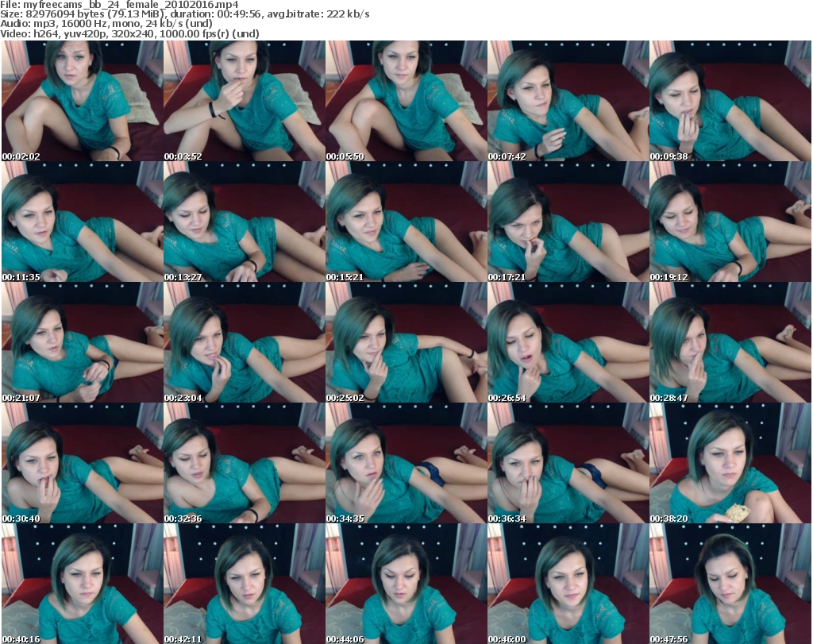Choose the frame timestamped 00:44:06
The image size is (813, 644).
[x=406, y=584]
